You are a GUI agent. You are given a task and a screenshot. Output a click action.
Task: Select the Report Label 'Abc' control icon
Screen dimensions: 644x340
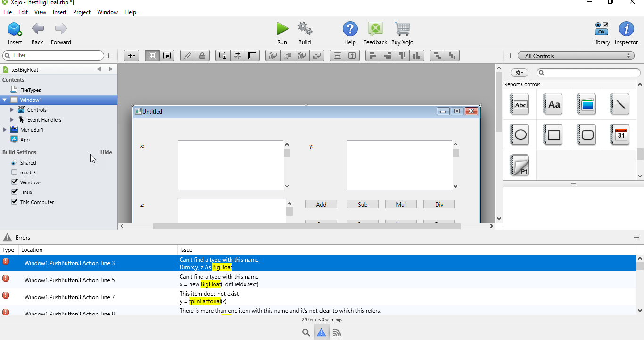click(x=520, y=104)
